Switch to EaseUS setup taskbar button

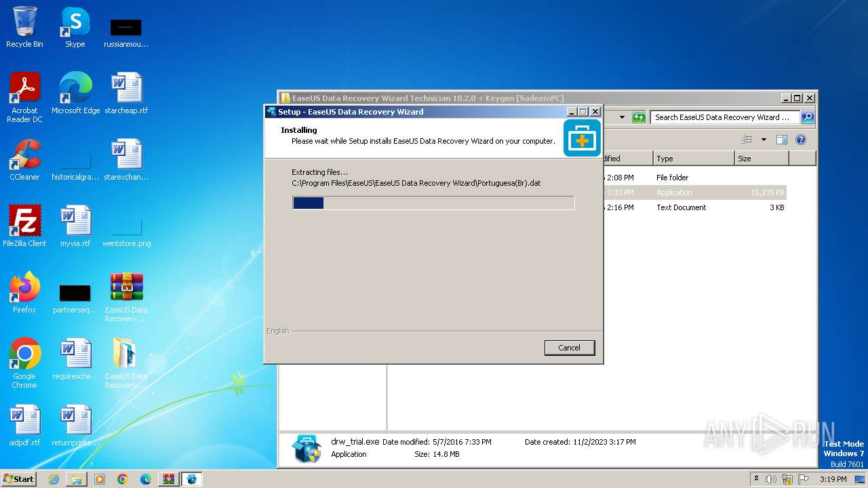click(192, 479)
